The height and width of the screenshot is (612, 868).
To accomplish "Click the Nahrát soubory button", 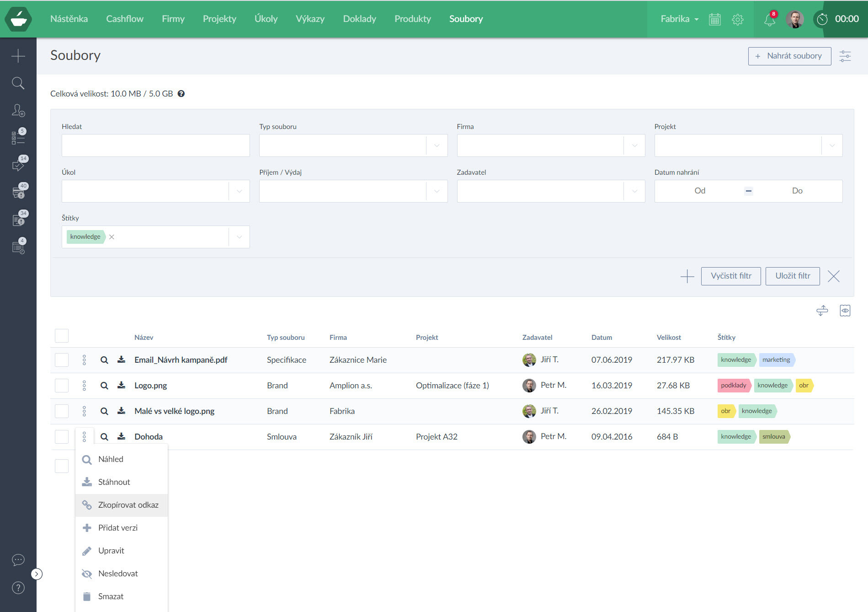I will click(x=789, y=56).
